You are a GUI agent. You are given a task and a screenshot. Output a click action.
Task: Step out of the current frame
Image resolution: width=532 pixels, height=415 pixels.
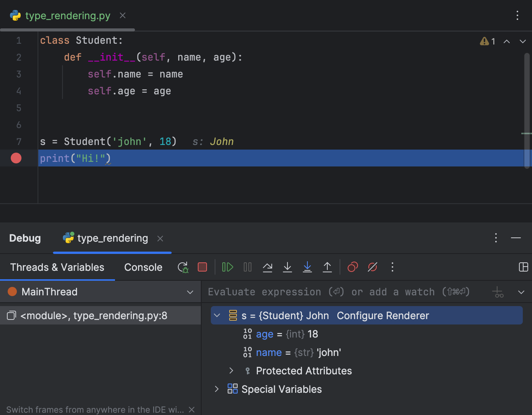327,267
